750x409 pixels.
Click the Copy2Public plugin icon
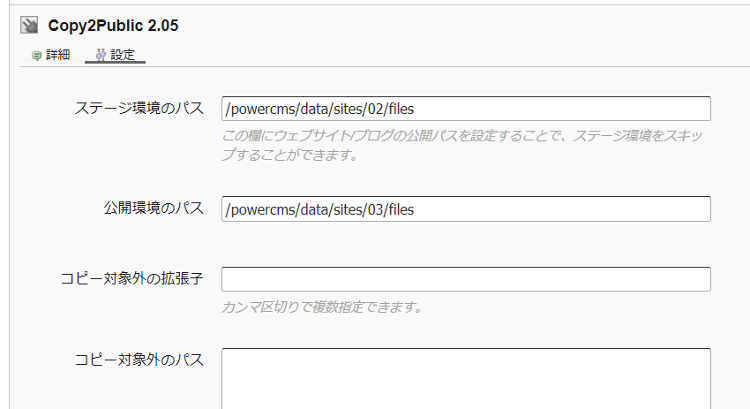tap(29, 26)
